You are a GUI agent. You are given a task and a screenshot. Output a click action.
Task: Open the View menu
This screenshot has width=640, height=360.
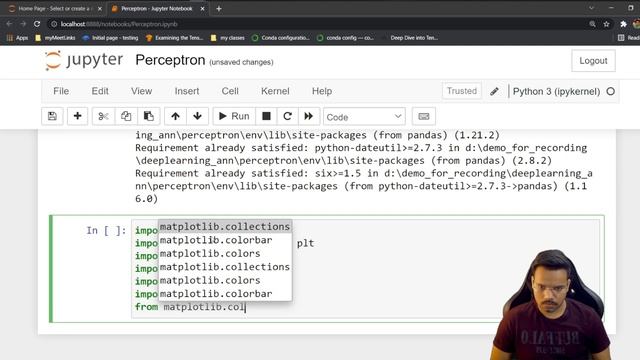tap(141, 91)
